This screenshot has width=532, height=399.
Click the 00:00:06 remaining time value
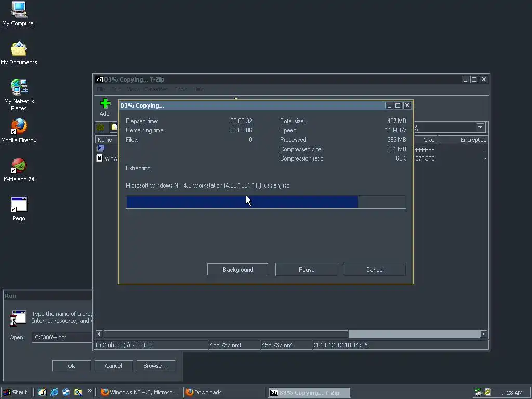point(241,130)
